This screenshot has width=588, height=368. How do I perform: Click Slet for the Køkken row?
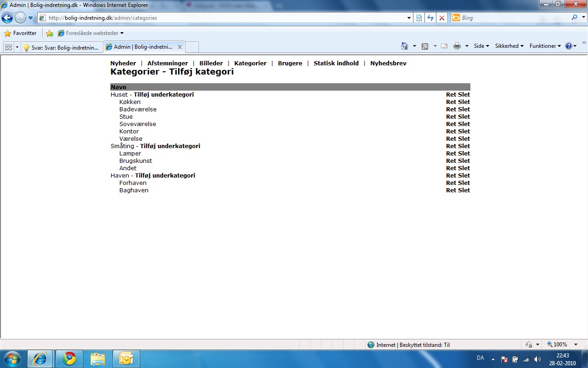pos(464,102)
